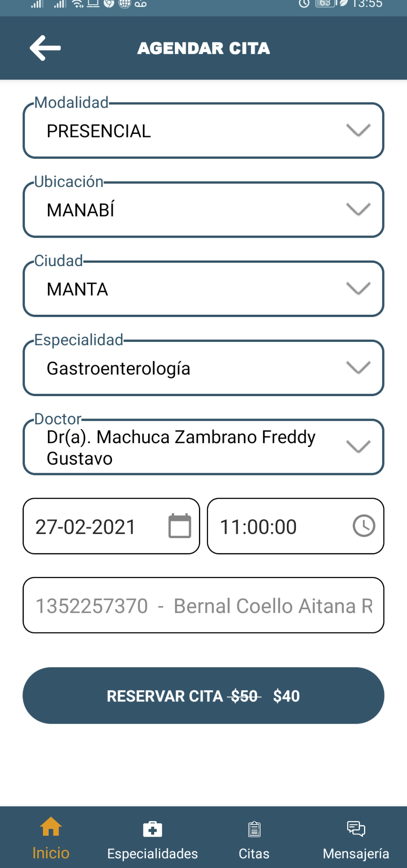Expand the Modalidad dropdown
This screenshot has width=407, height=868.
[358, 130]
